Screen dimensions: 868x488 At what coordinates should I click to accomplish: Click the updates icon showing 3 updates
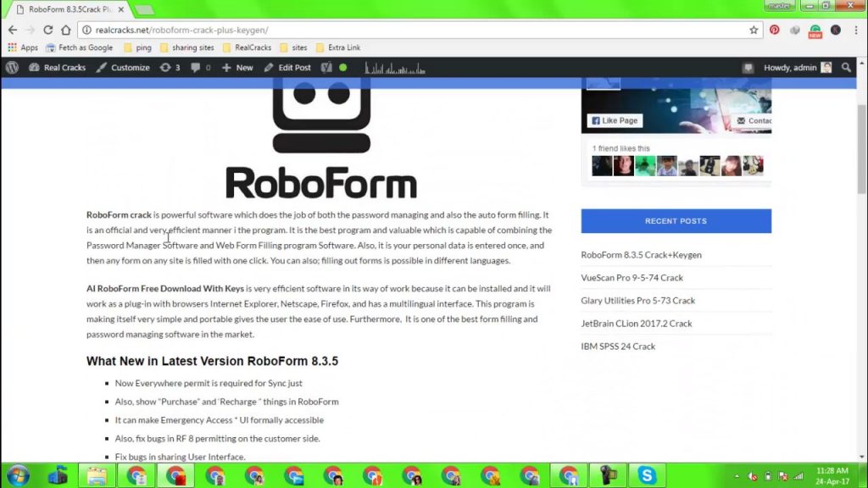(x=168, y=68)
